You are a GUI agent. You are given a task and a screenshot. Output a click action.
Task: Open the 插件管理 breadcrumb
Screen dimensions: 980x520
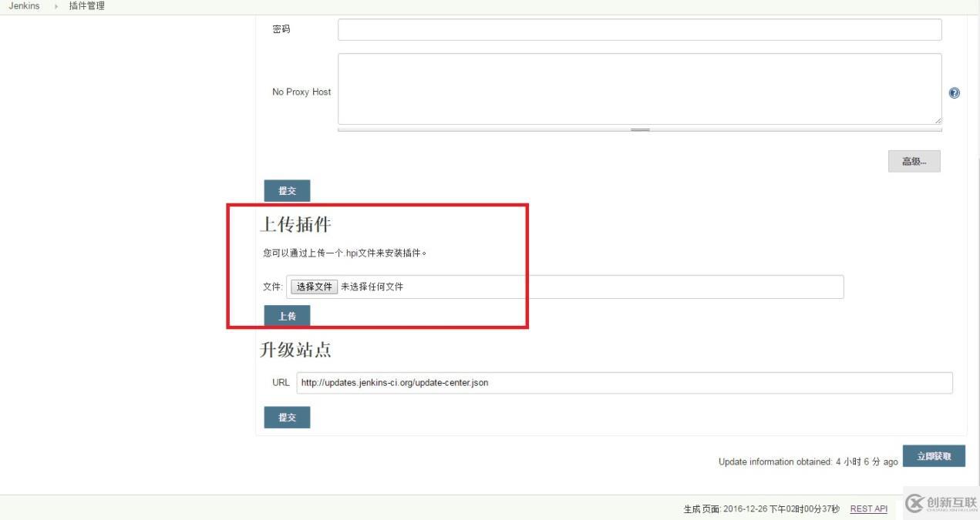86,6
